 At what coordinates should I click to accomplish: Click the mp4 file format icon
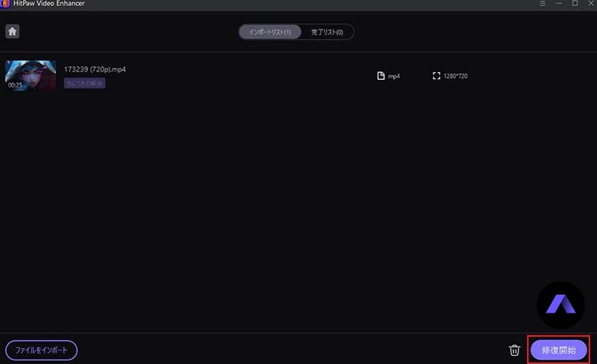tap(381, 76)
